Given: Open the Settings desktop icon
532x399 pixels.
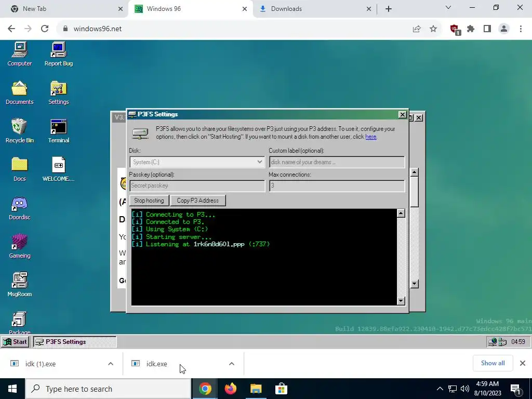Looking at the screenshot, I should coord(58,92).
